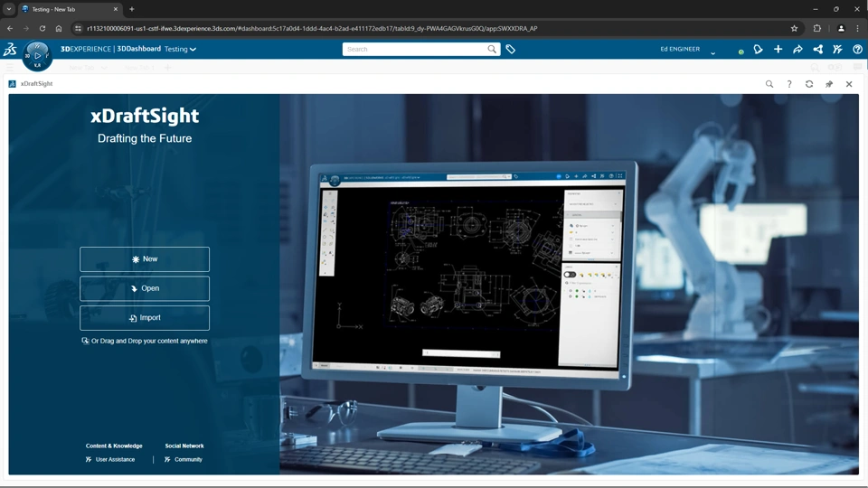
Task: Open the Chrome profile icon
Action: point(841,28)
